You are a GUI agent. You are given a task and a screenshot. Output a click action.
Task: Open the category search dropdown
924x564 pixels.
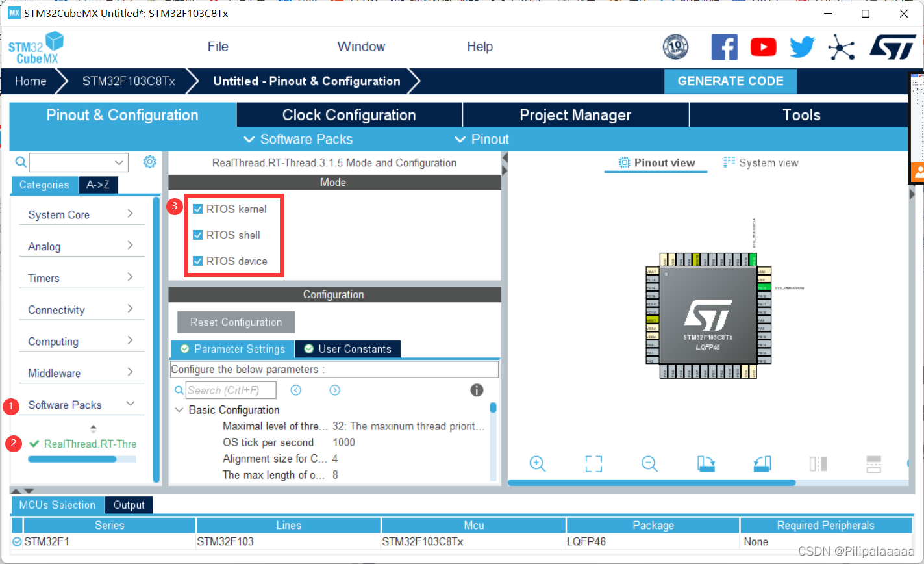coord(119,162)
